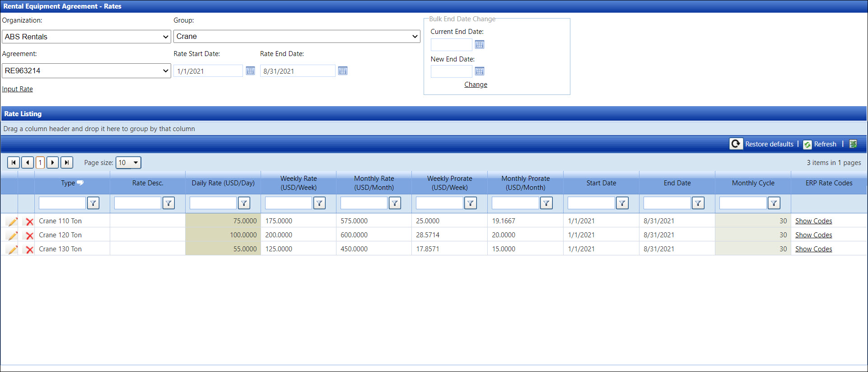The width and height of the screenshot is (868, 372).
Task: Open the Group dropdown showing Crane
Action: point(297,37)
